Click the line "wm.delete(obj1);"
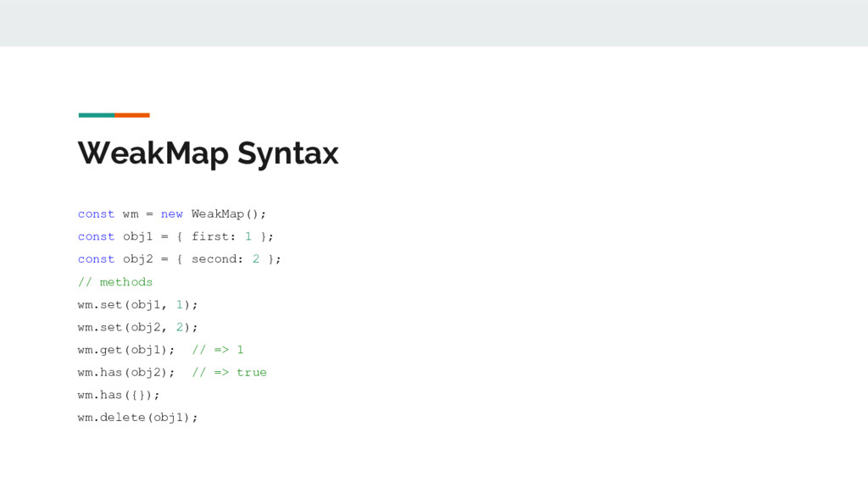 pos(138,418)
